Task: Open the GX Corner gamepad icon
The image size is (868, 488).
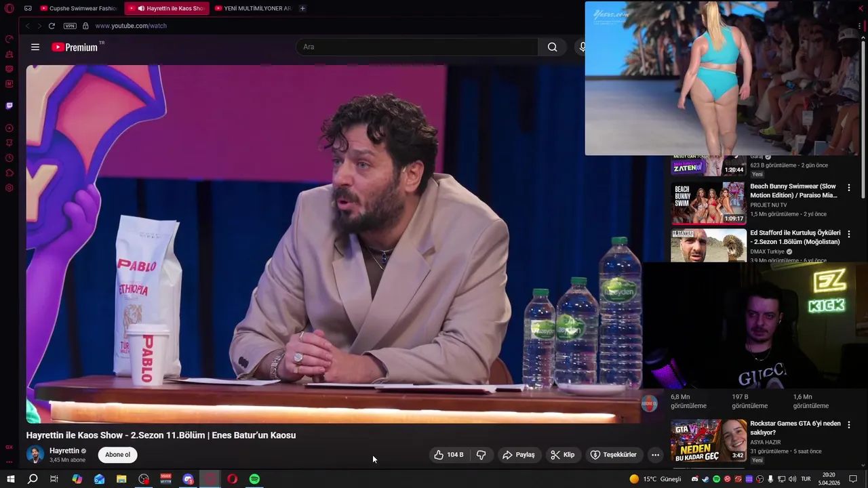Action: 28,8
